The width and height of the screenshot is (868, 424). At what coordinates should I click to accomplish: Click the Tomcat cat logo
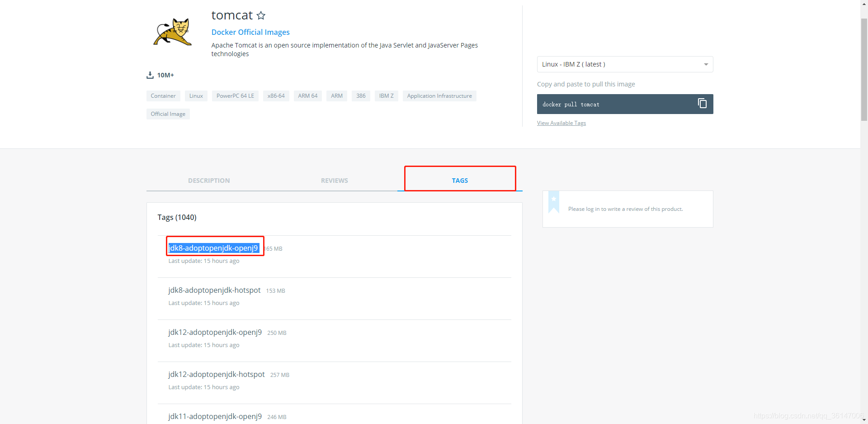[173, 32]
